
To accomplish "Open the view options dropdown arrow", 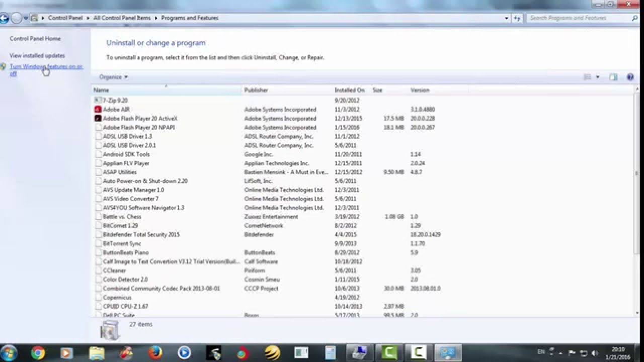I will 597,77.
